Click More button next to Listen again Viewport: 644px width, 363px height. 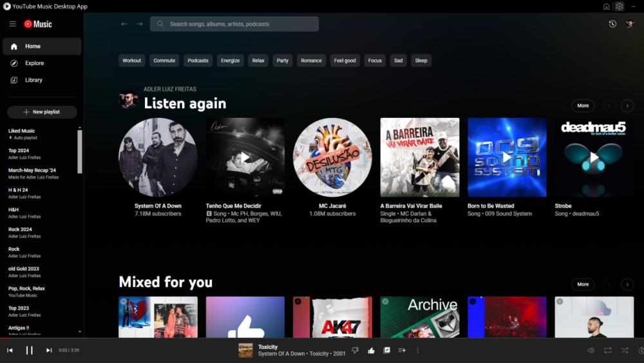pyautogui.click(x=583, y=106)
